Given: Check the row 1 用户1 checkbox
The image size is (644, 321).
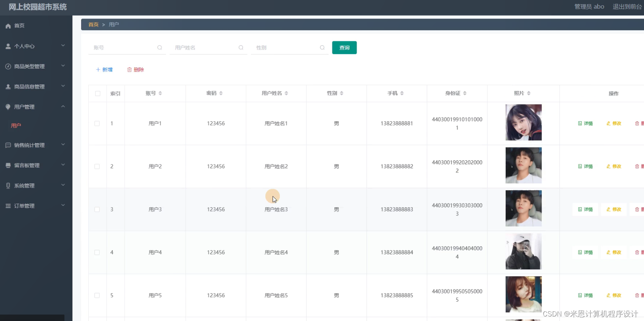Looking at the screenshot, I should tap(97, 124).
